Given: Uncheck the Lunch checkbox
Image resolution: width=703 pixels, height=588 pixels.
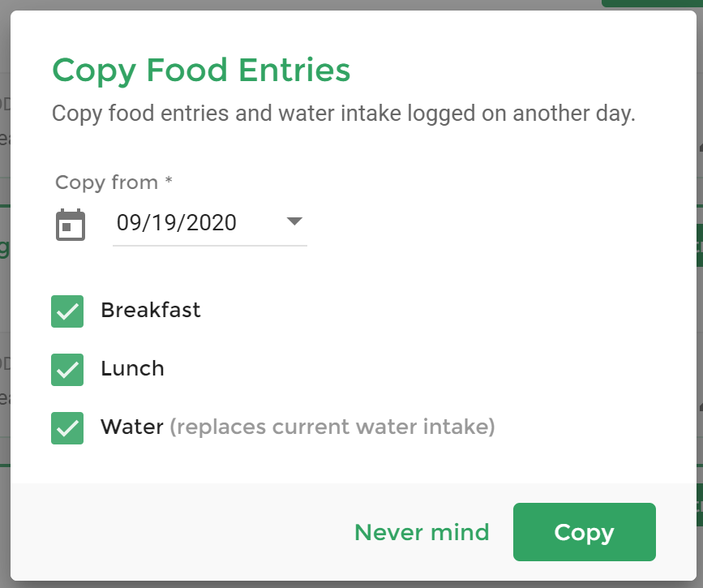Looking at the screenshot, I should 67,370.
